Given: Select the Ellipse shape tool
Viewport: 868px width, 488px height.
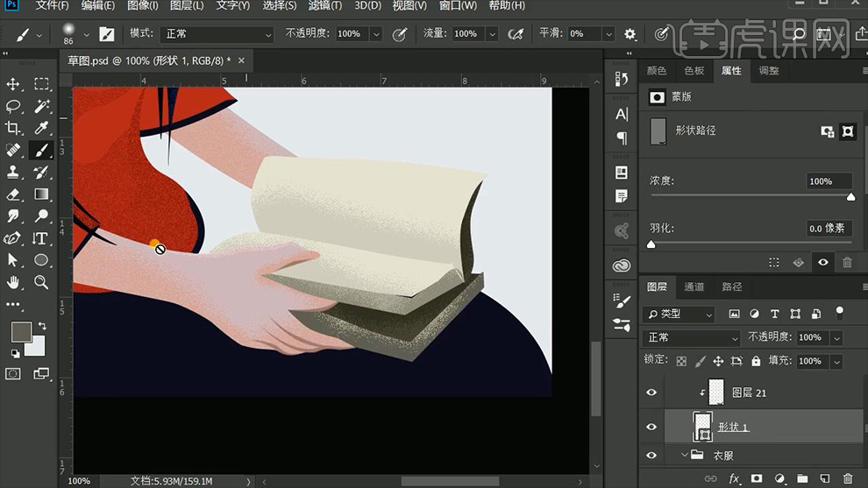Looking at the screenshot, I should point(41,260).
